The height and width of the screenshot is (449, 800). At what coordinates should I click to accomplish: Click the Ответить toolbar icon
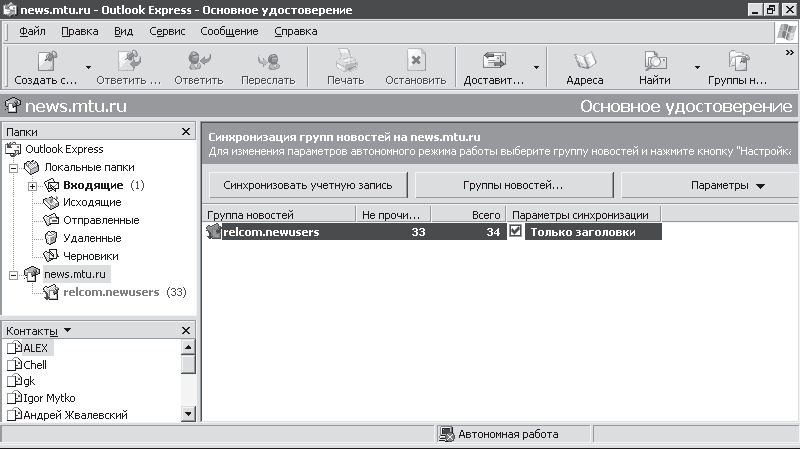pyautogui.click(x=199, y=61)
